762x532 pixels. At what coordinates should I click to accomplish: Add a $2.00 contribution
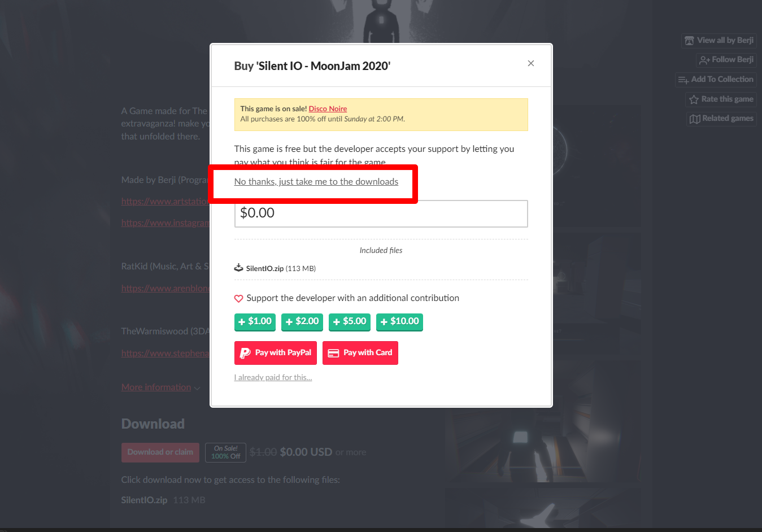pyautogui.click(x=302, y=322)
